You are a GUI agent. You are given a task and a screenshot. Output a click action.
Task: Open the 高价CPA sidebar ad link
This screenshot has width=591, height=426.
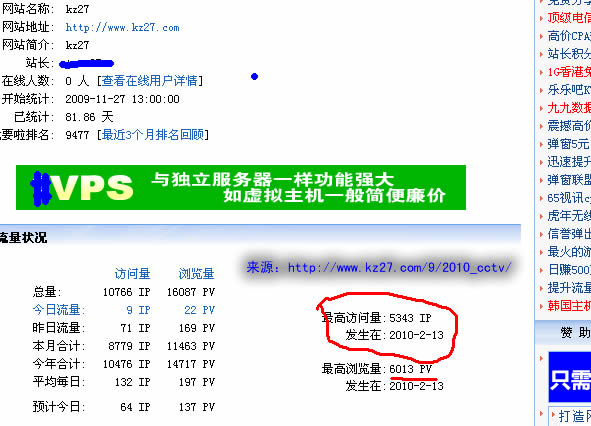(569, 36)
